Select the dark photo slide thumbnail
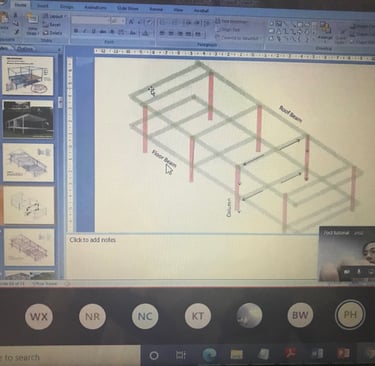The width and height of the screenshot is (375, 366). (x=28, y=119)
